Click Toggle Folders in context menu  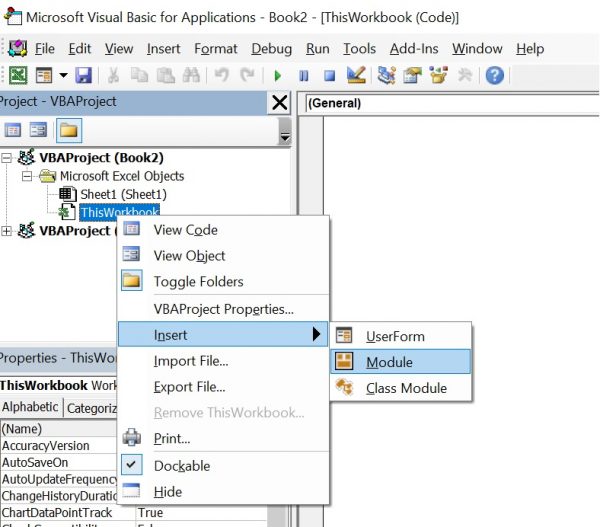click(198, 282)
